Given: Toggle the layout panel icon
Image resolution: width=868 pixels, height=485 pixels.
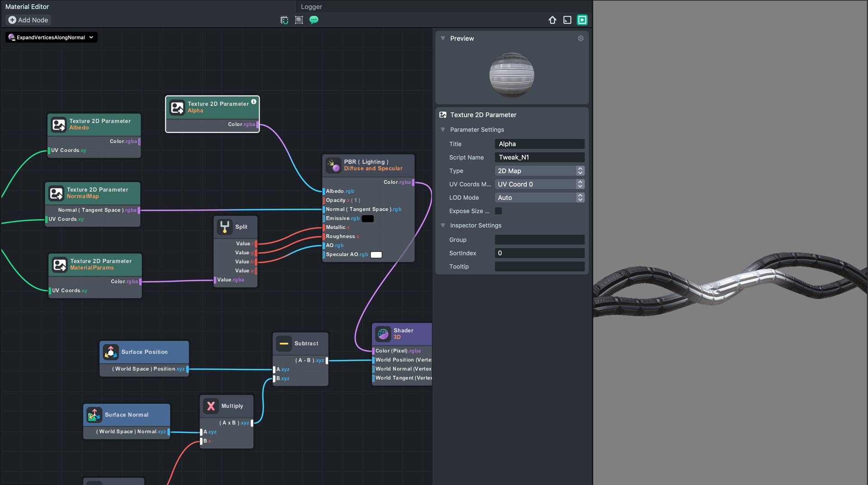Looking at the screenshot, I should click(567, 20).
